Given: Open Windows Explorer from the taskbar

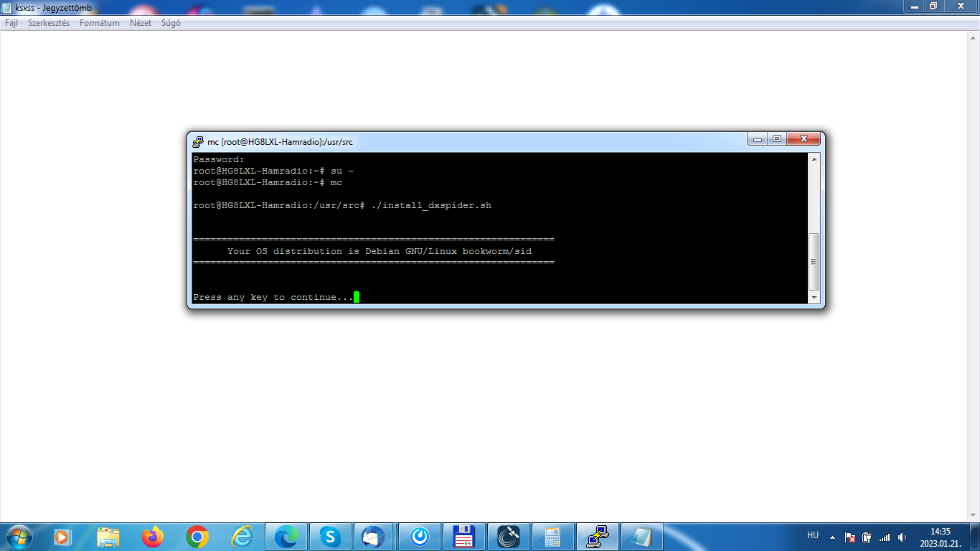Looking at the screenshot, I should [x=108, y=536].
